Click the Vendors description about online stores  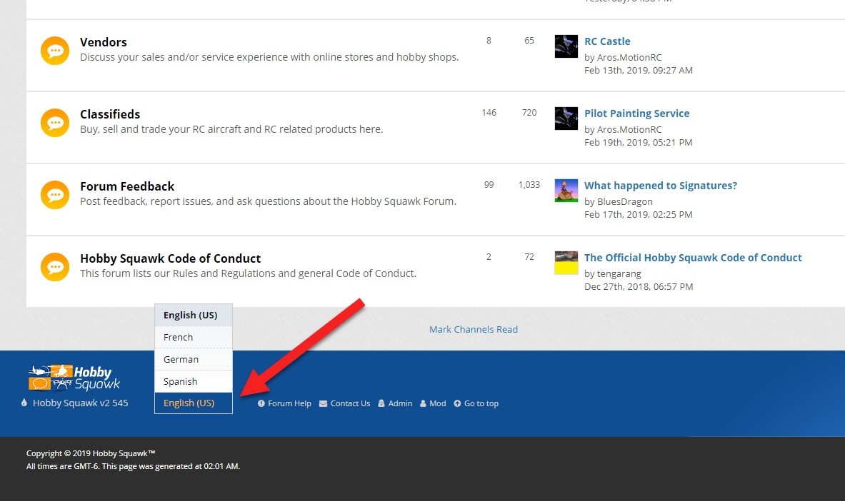coord(269,57)
